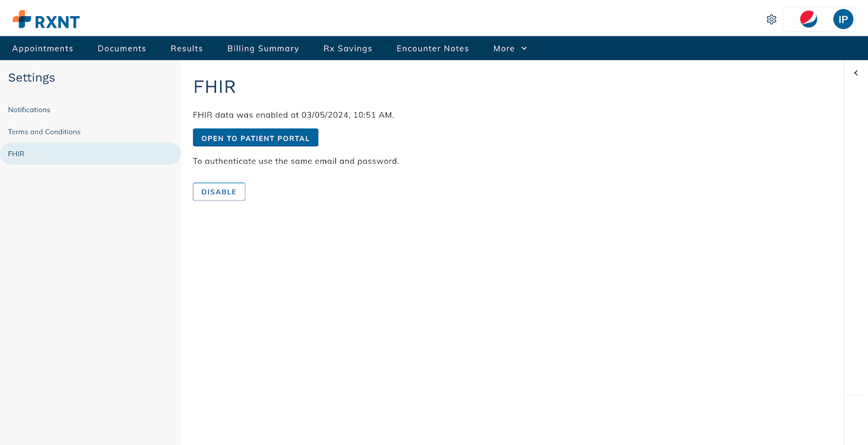Expand the chevron arrow beside More
868x445 pixels.
click(524, 49)
